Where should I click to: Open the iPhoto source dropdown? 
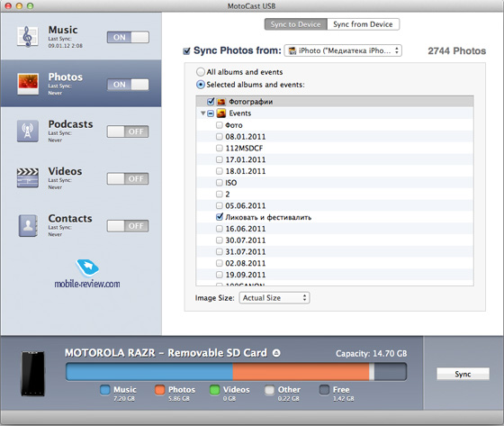343,50
